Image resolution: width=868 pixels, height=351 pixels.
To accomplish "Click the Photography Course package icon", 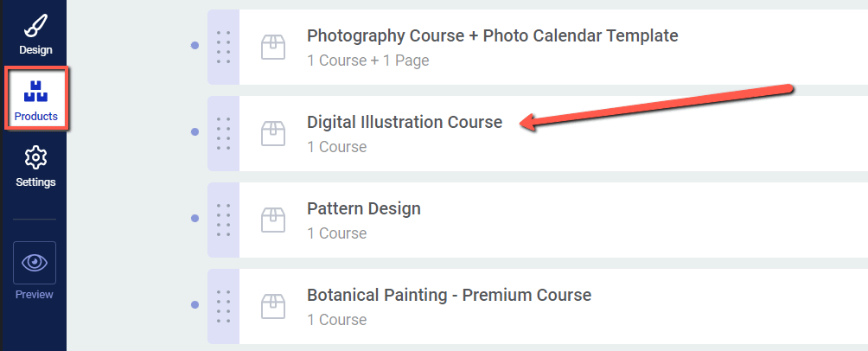I will pyautogui.click(x=273, y=48).
